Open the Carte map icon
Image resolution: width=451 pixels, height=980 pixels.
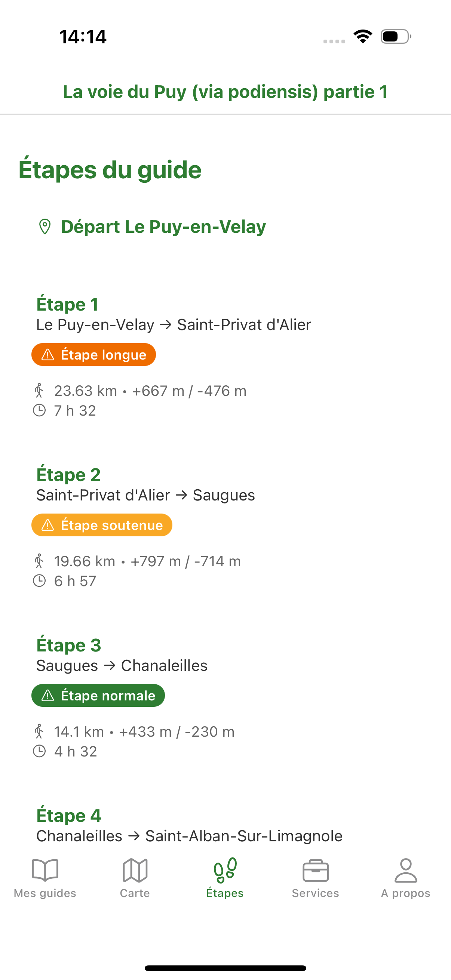(x=135, y=870)
